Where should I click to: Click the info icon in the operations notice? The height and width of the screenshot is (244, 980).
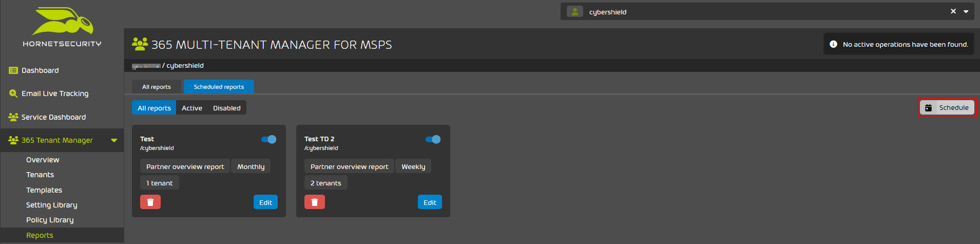click(x=833, y=44)
